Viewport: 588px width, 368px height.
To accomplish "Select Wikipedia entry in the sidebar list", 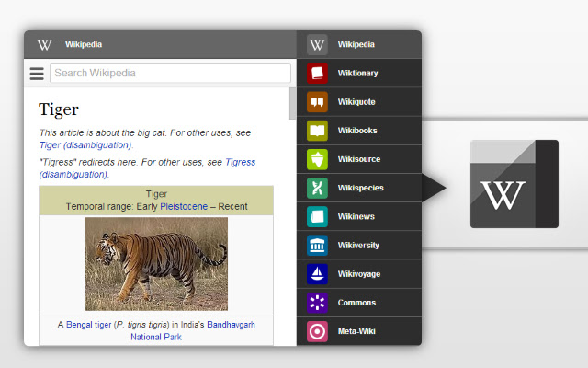I will (x=358, y=44).
